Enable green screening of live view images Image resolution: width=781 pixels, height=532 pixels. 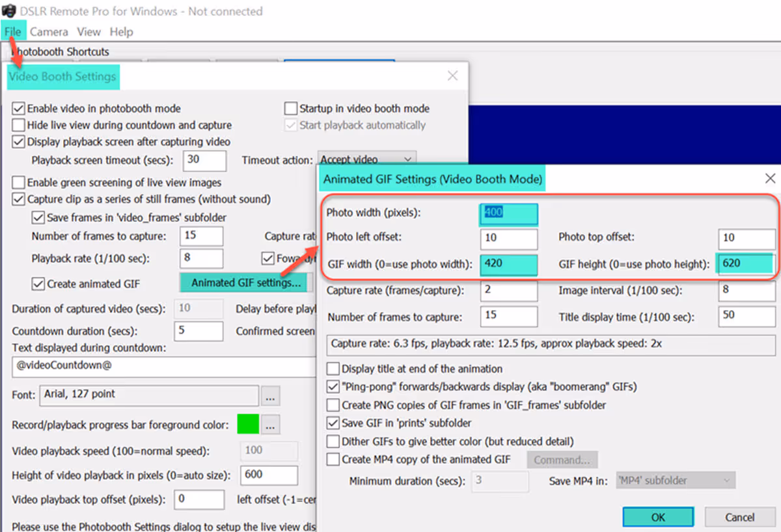(x=19, y=183)
